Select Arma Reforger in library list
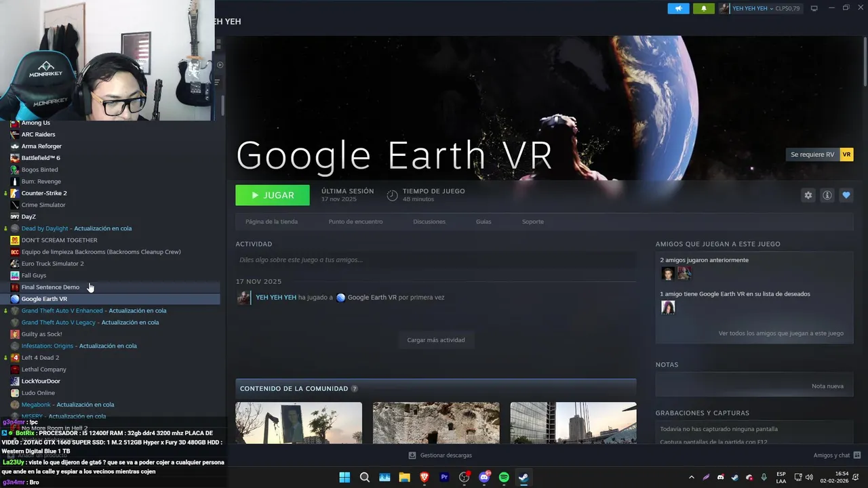The height and width of the screenshot is (488, 868). pyautogui.click(x=41, y=146)
